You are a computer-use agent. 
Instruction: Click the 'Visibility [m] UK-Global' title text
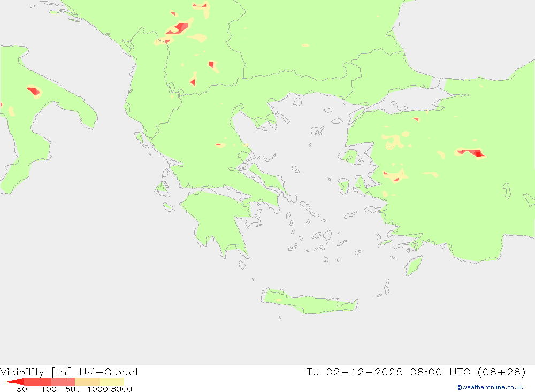[69, 372]
